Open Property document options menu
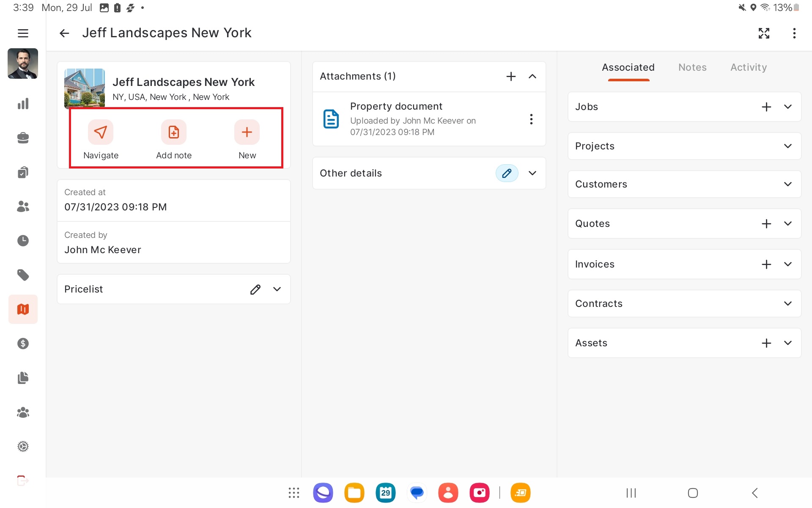The image size is (812, 508). pos(531,119)
